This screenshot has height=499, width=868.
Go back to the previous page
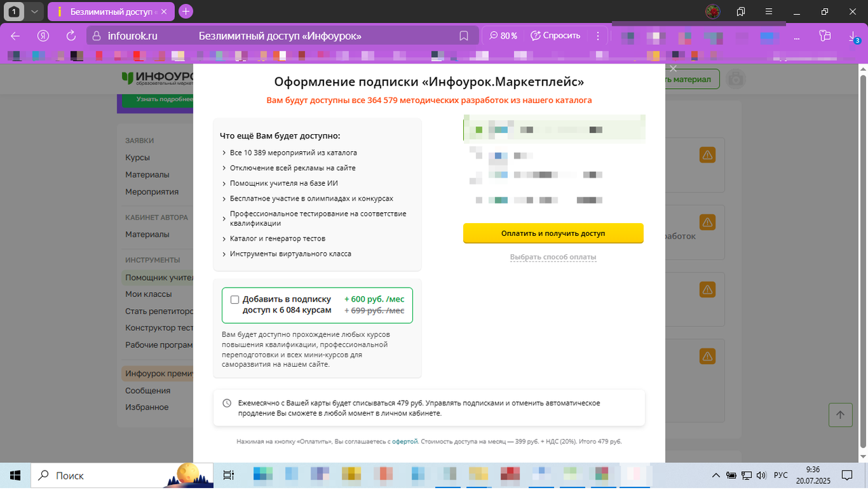coord(15,36)
